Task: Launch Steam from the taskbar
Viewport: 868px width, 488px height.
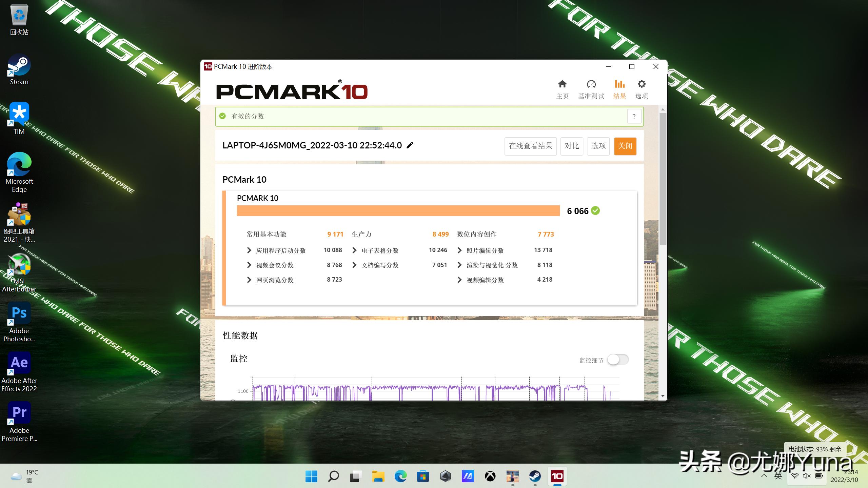Action: [x=535, y=476]
